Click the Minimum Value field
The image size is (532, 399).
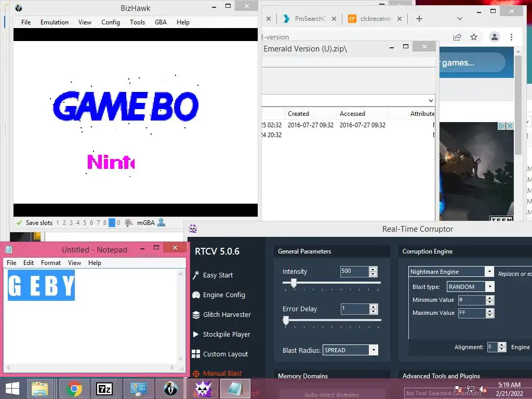tap(472, 300)
